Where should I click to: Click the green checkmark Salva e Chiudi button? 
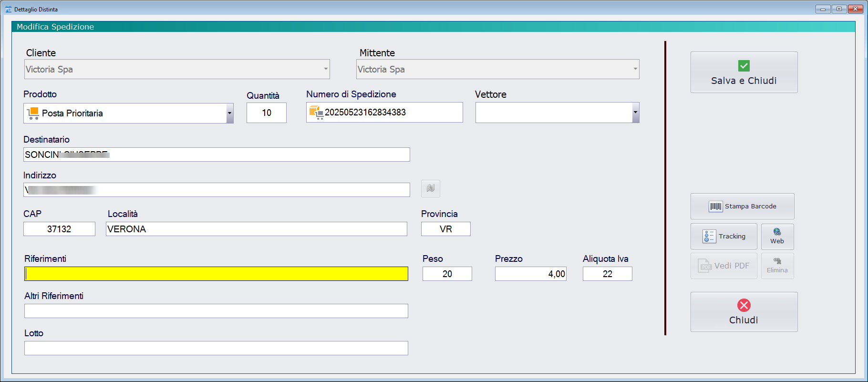click(x=744, y=72)
